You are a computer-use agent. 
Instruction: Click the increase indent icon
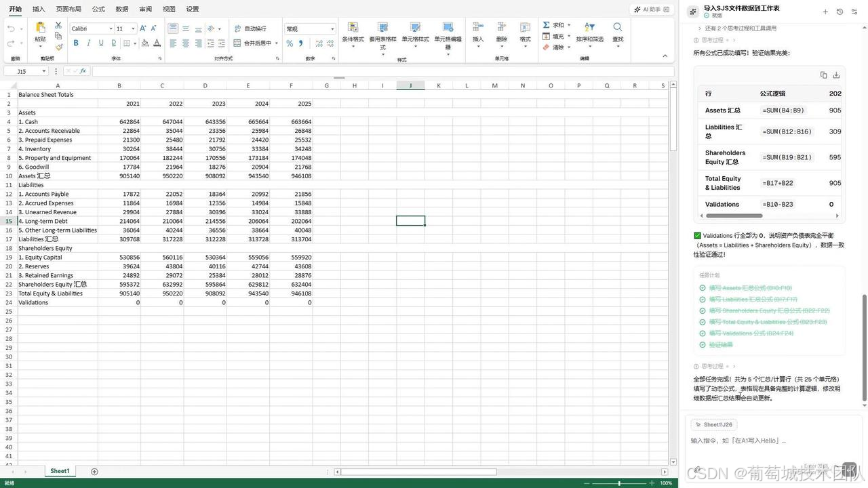[223, 43]
